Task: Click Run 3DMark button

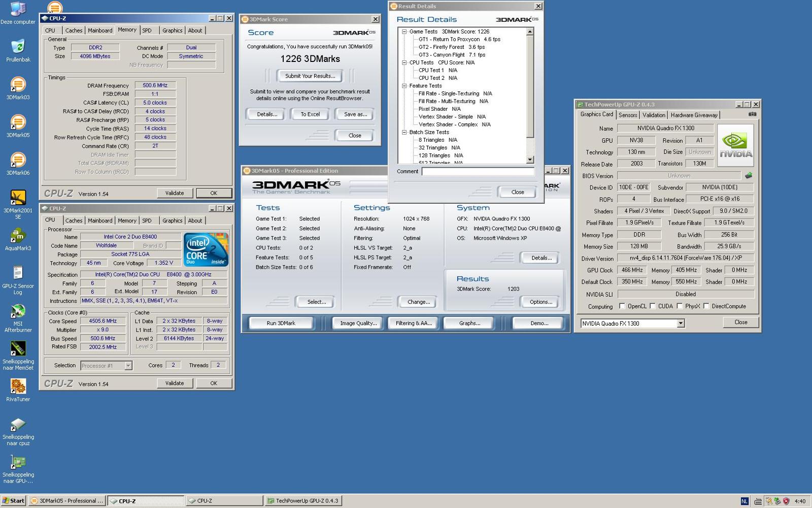Action: (x=281, y=323)
